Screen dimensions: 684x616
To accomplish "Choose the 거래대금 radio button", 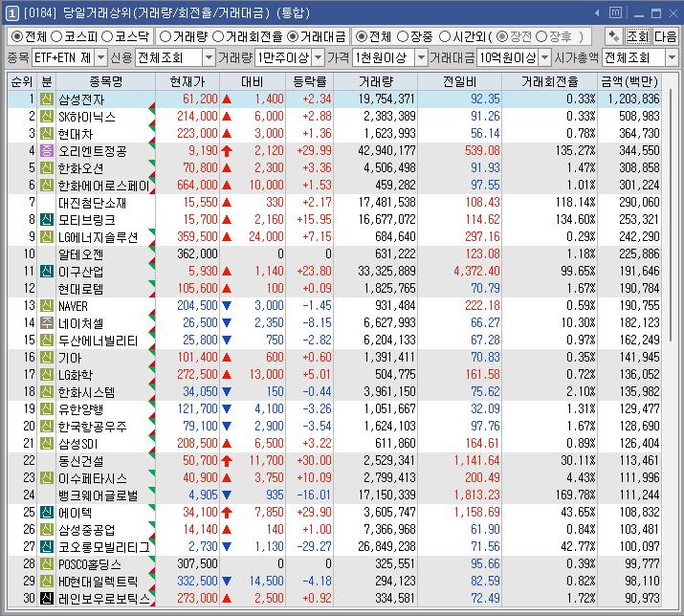I will (293, 36).
